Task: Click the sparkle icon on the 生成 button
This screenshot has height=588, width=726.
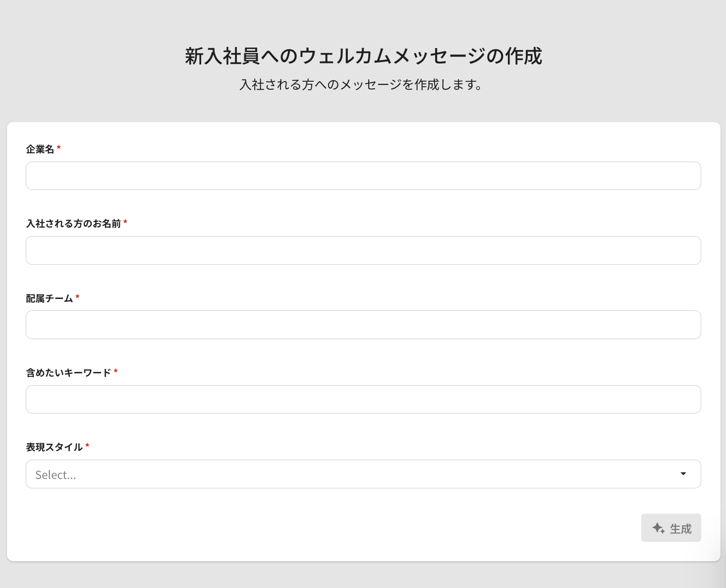Action: tap(658, 529)
